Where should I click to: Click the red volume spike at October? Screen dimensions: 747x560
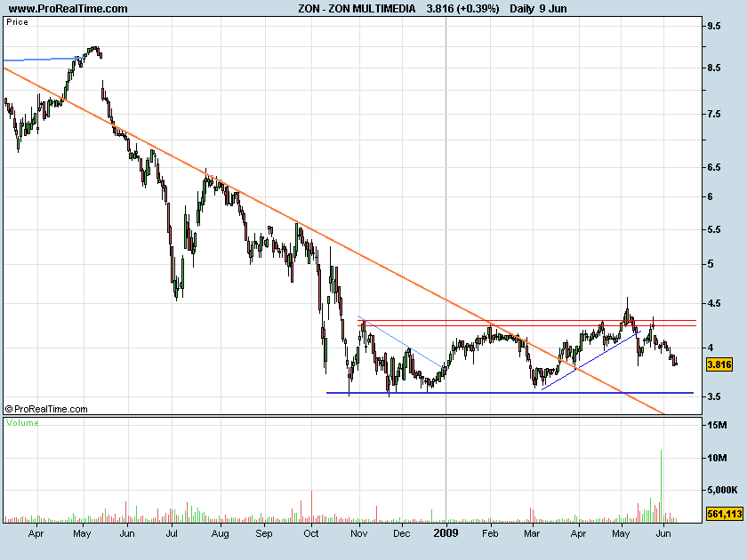311,506
